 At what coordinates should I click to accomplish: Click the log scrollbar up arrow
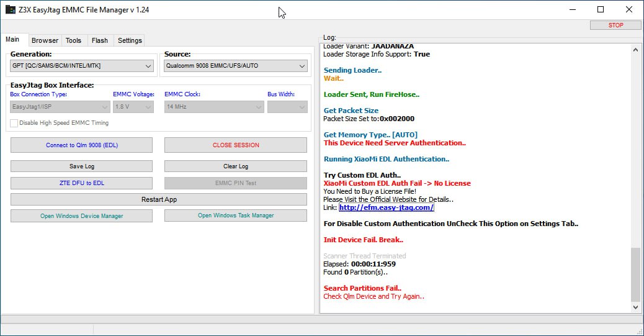click(635, 50)
